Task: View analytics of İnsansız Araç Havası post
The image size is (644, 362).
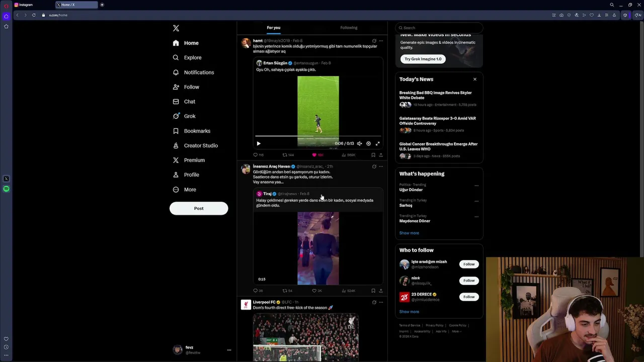Action: [x=348, y=291]
